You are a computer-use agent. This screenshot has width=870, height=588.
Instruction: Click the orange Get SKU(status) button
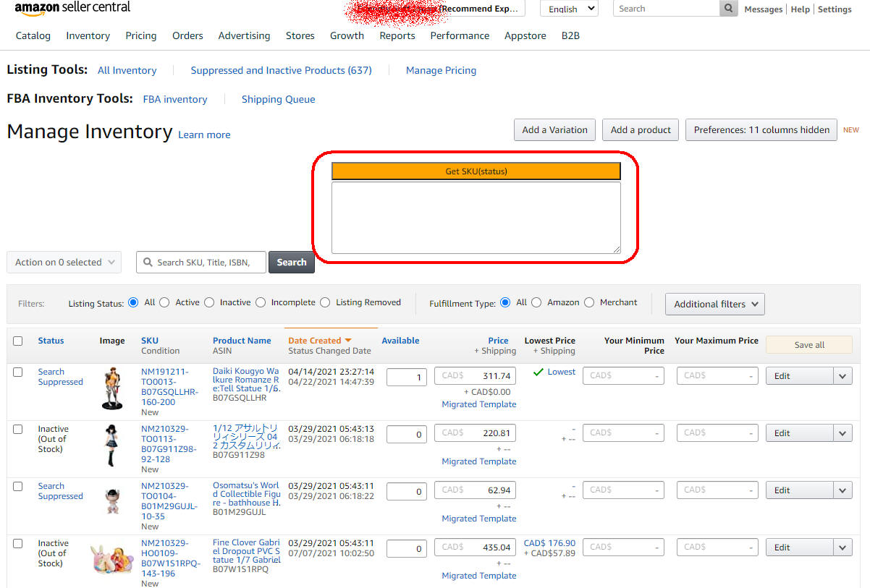476,171
